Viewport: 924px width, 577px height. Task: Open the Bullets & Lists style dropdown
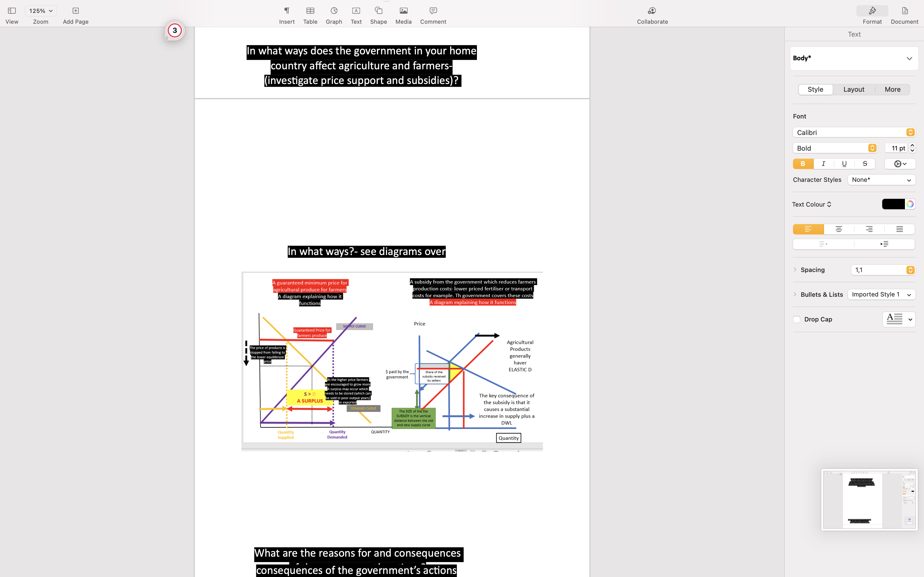(882, 294)
